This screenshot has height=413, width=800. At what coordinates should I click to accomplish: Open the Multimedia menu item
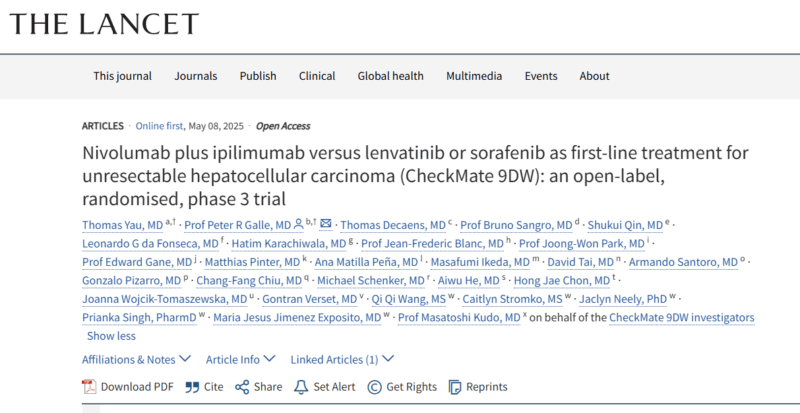(x=475, y=76)
